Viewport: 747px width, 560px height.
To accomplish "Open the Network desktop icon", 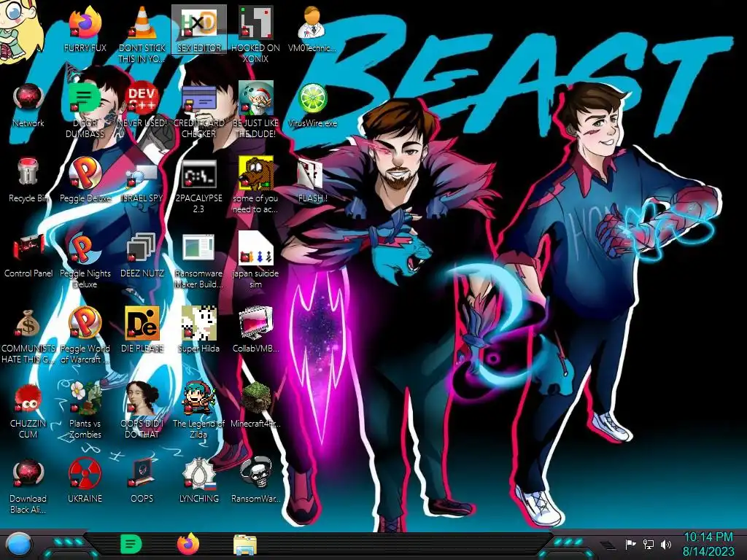I will (x=28, y=98).
